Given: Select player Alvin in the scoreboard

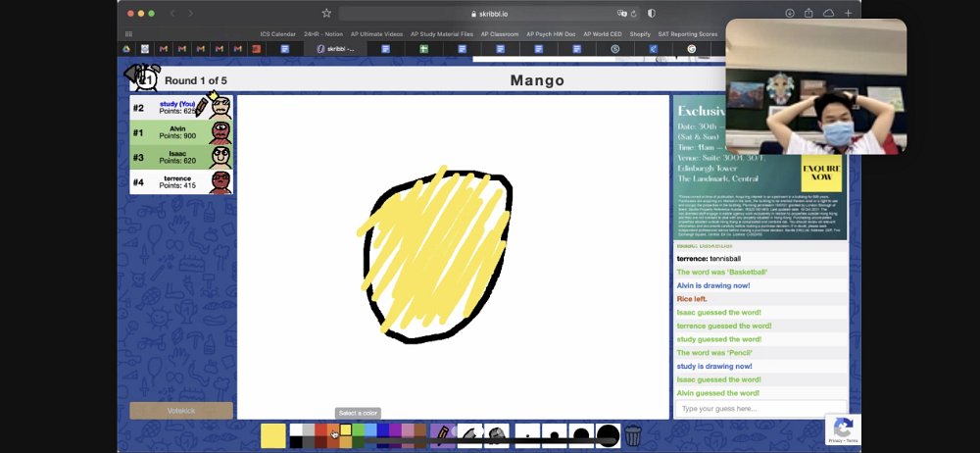Looking at the screenshot, I should pos(181,132).
